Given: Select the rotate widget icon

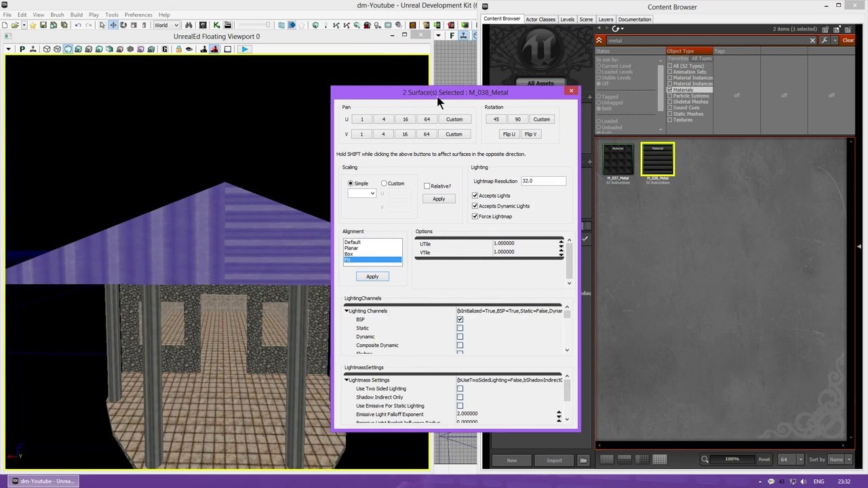Looking at the screenshot, I should pyautogui.click(x=123, y=25).
